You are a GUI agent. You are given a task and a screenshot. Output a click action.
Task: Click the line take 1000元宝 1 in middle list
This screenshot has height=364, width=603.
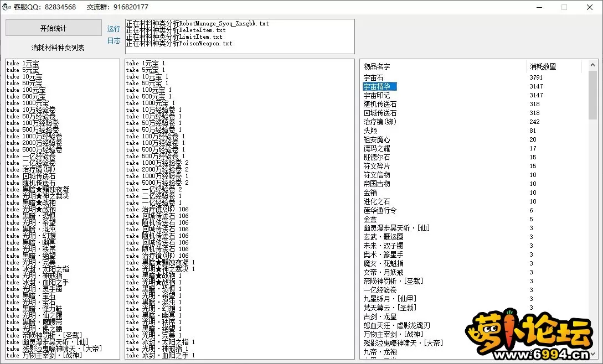click(x=151, y=103)
